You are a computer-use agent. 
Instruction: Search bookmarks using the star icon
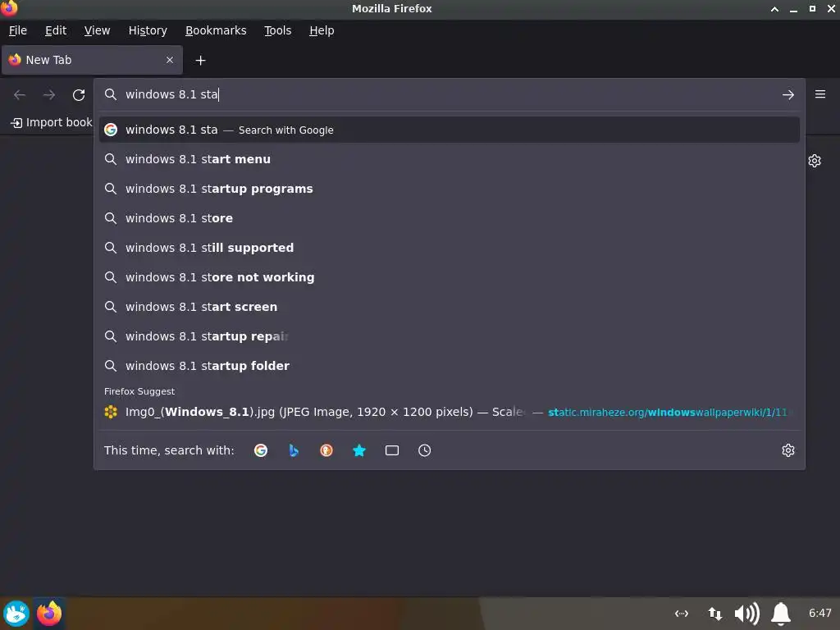(x=359, y=450)
